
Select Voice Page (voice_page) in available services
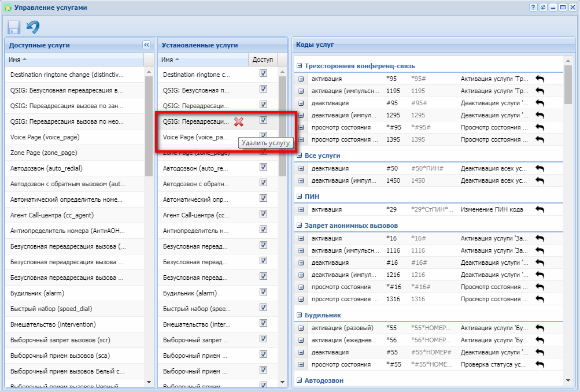click(x=45, y=137)
